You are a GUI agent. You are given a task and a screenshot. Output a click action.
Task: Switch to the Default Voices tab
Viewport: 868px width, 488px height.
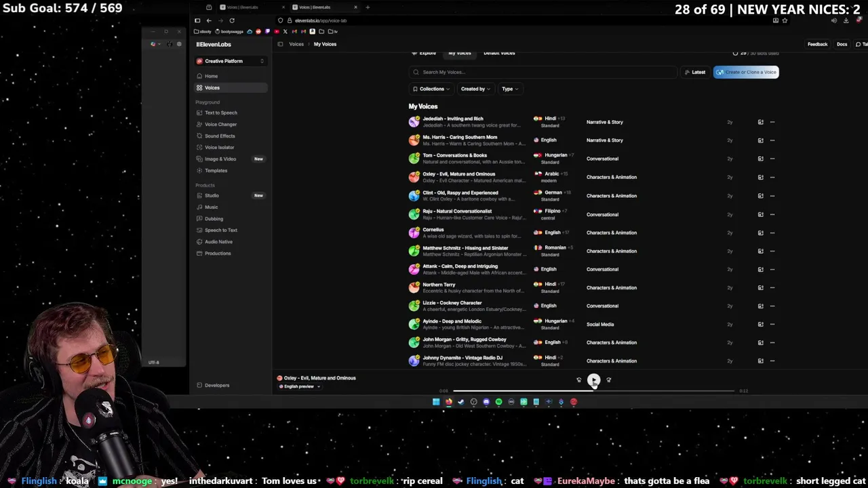[x=499, y=53]
